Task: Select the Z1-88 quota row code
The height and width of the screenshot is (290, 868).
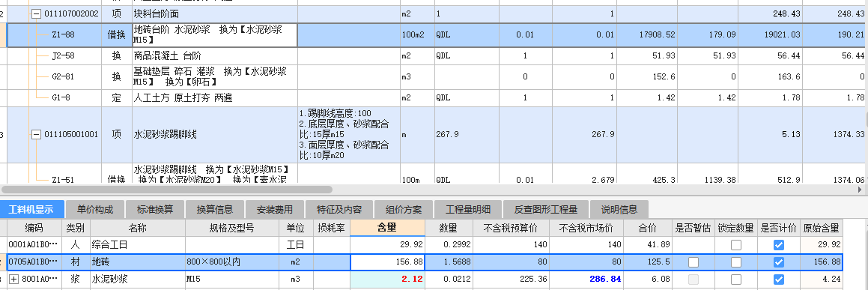Action: click(x=63, y=35)
